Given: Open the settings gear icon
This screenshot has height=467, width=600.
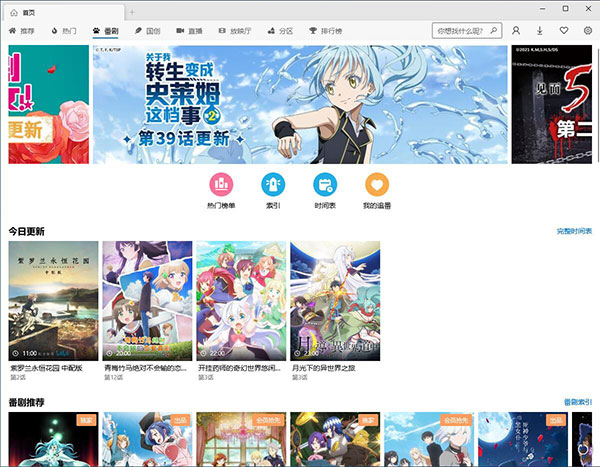Looking at the screenshot, I should pyautogui.click(x=587, y=31).
